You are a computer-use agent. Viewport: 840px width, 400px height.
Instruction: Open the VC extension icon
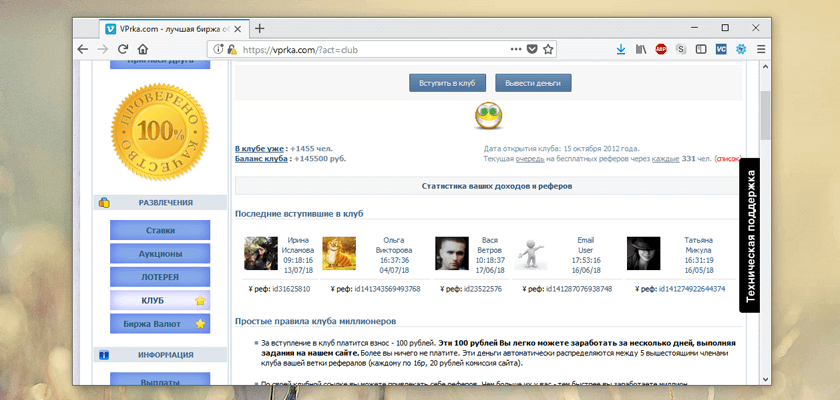pyautogui.click(x=721, y=49)
